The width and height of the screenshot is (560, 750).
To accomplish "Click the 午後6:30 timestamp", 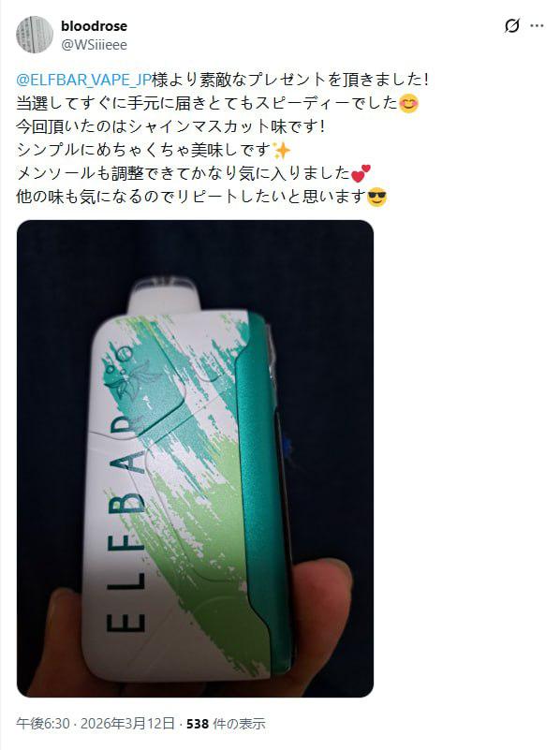I will point(43,723).
